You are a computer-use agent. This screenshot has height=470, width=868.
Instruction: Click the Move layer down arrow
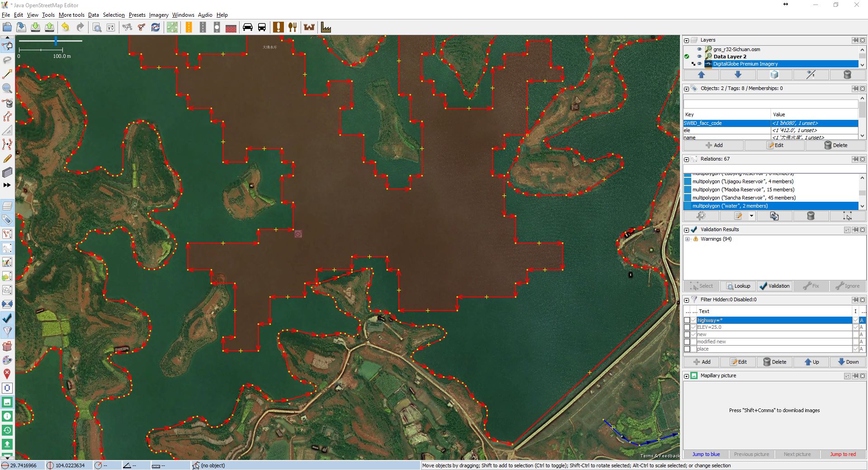(x=738, y=75)
